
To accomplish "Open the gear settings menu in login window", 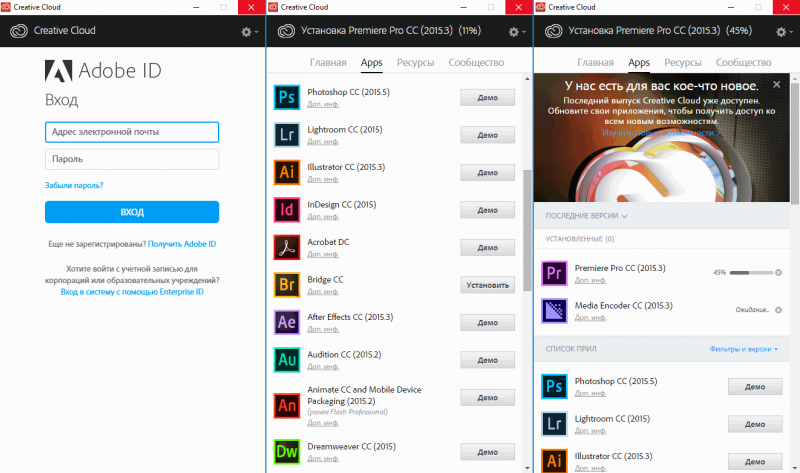I will [249, 32].
